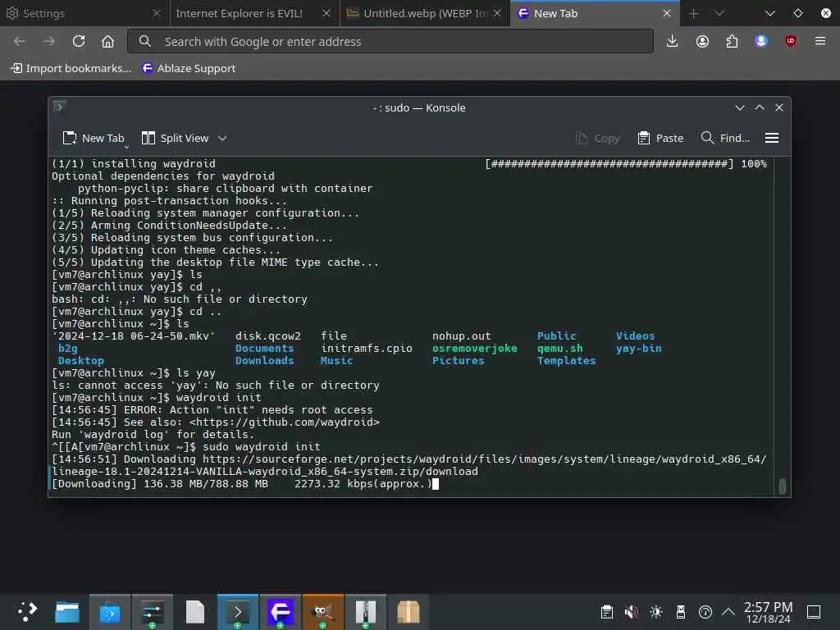Screen dimensions: 840x630
Task: Expand the Konsole New Tab profile arrow
Action: [127, 146]
